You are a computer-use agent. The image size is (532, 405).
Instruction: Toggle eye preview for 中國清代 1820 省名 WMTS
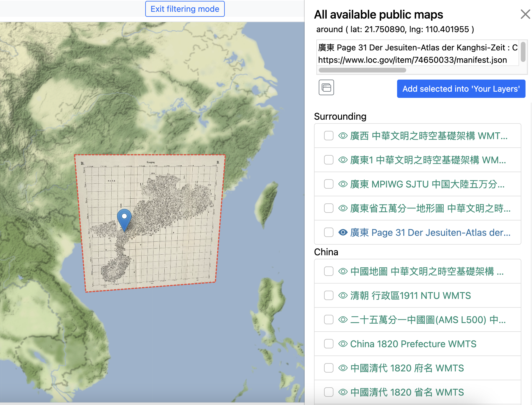[343, 392]
